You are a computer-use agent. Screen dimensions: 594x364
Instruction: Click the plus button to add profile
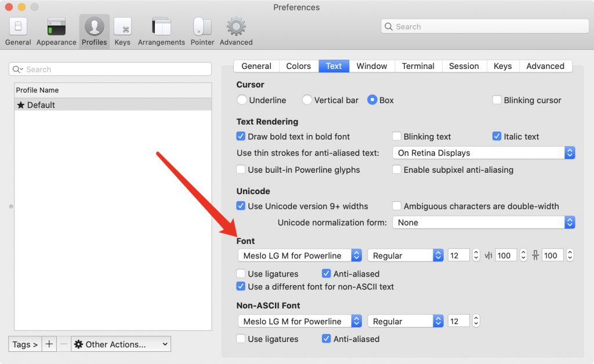coord(49,344)
